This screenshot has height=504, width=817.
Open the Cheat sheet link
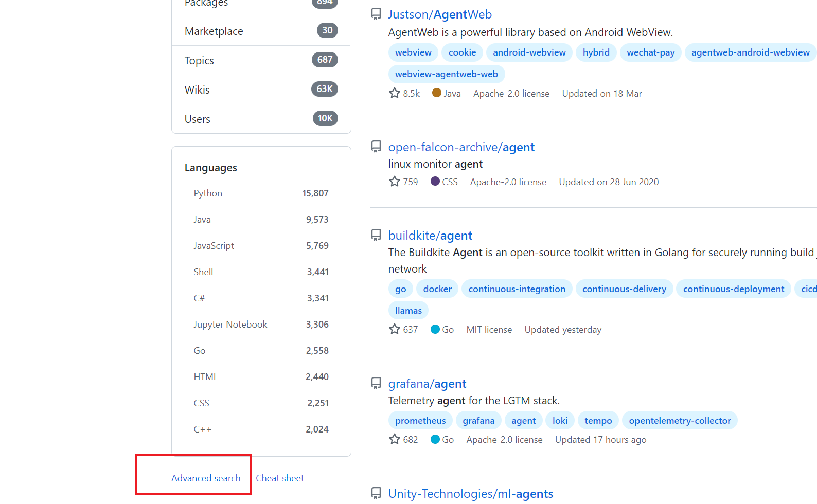coord(280,478)
